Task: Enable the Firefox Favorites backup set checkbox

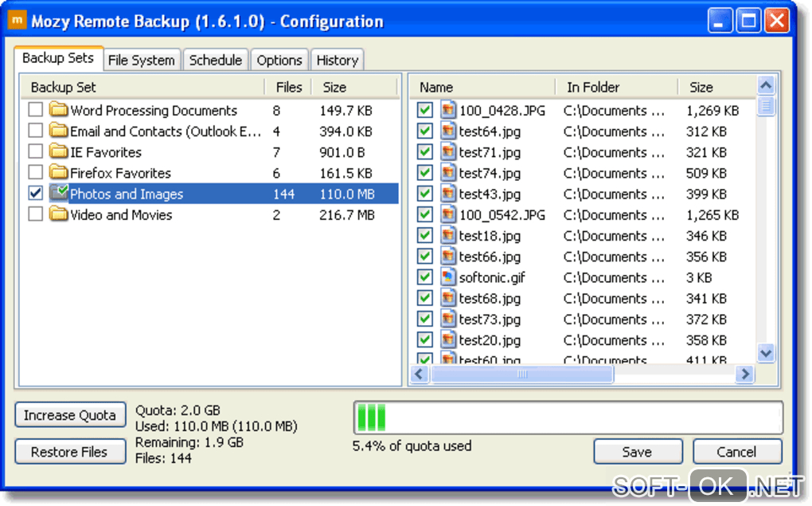Action: click(x=35, y=172)
